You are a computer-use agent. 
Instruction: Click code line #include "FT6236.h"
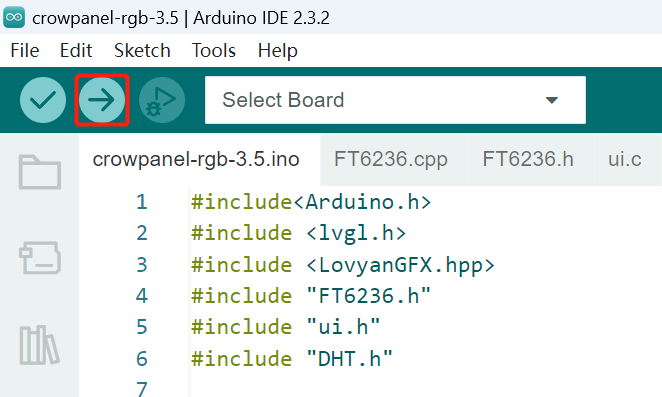point(311,296)
